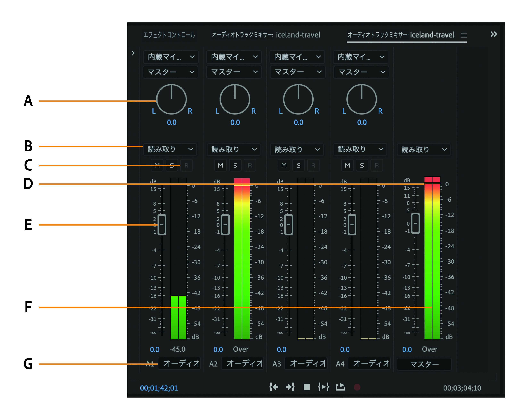Screen dimensions: 528x420
Task: Click the red Record button
Action: point(357,387)
